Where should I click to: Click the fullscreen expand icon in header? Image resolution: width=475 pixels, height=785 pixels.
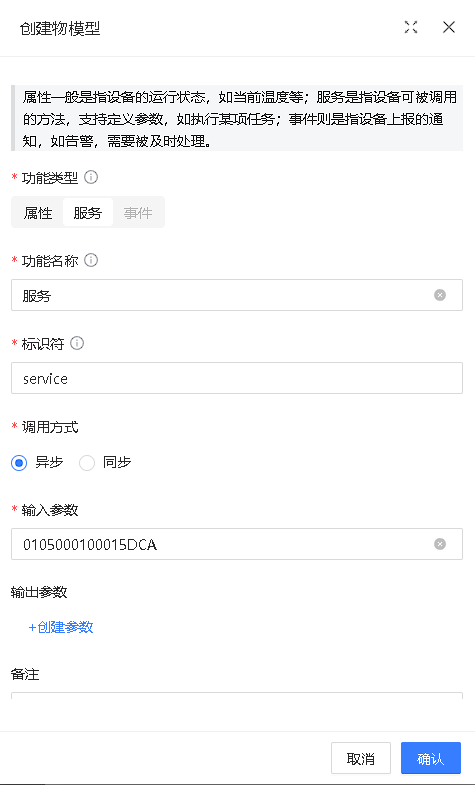pyautogui.click(x=411, y=28)
